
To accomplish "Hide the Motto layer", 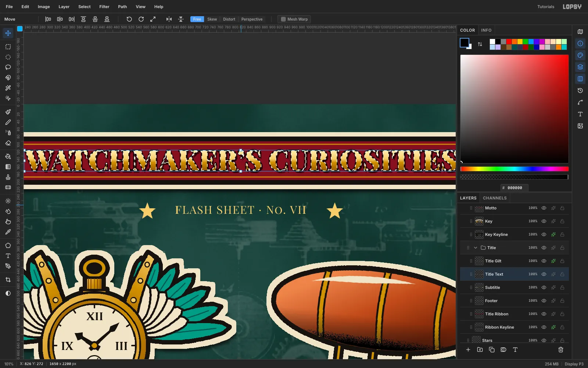I will tap(544, 208).
